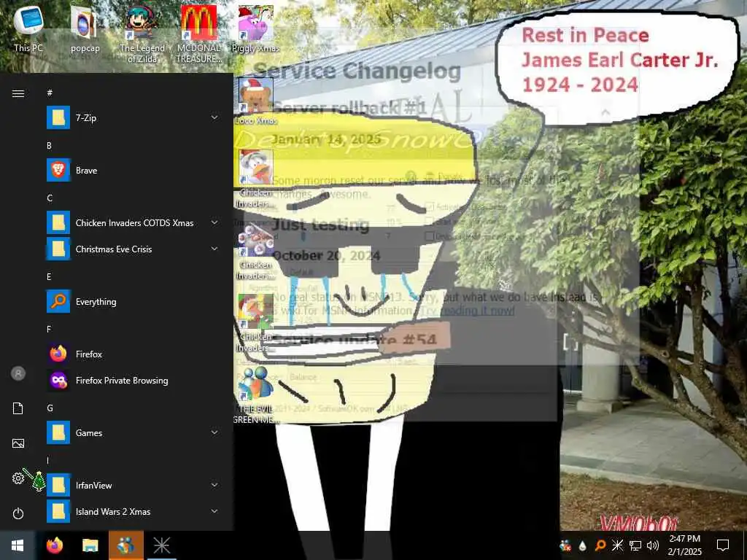747x560 pixels.
Task: Expand the Chicken Invaders COTDS Xmas chevron
Action: click(214, 223)
